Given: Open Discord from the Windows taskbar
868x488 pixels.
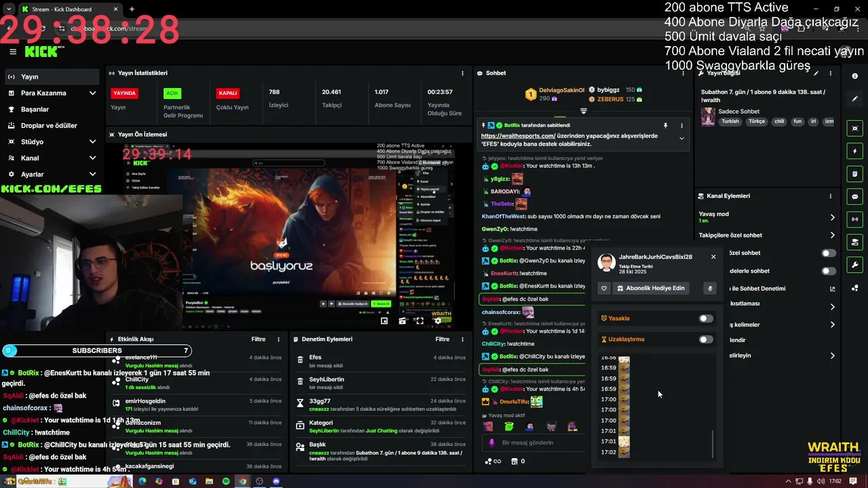Looking at the screenshot, I should click(x=276, y=481).
